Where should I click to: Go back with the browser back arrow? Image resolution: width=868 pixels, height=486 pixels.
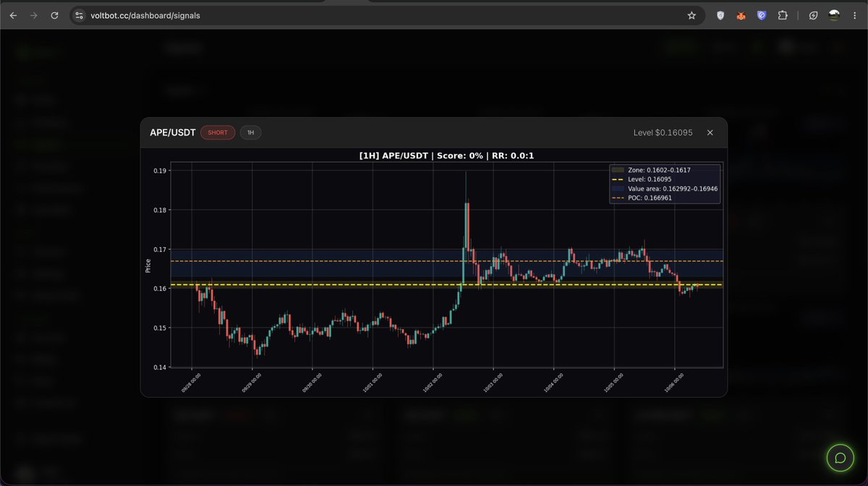(x=13, y=15)
